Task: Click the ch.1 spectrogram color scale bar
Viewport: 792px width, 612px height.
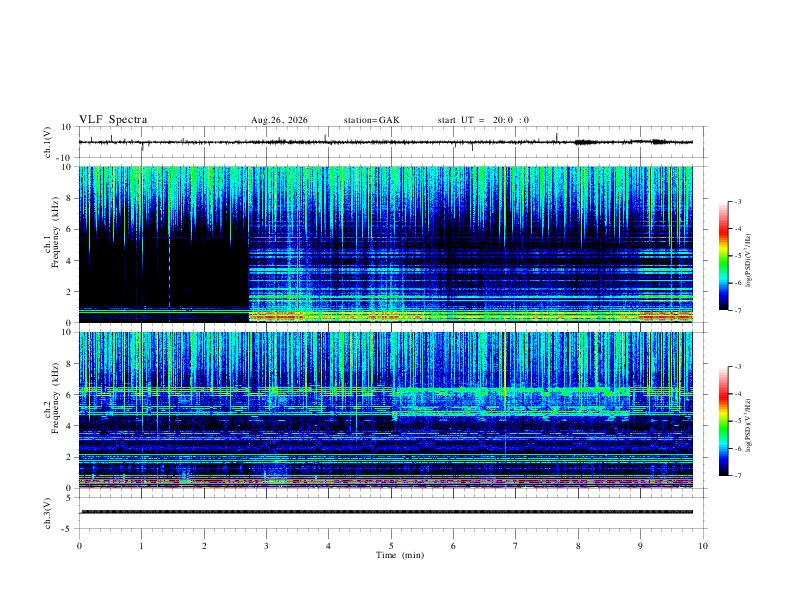Action: tap(723, 256)
